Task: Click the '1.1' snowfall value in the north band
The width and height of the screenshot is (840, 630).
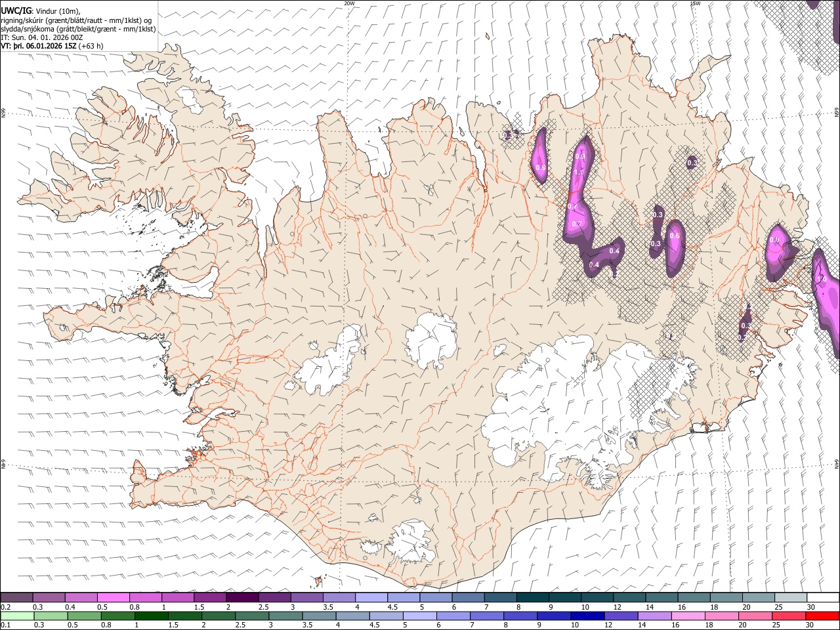Action: click(x=578, y=172)
